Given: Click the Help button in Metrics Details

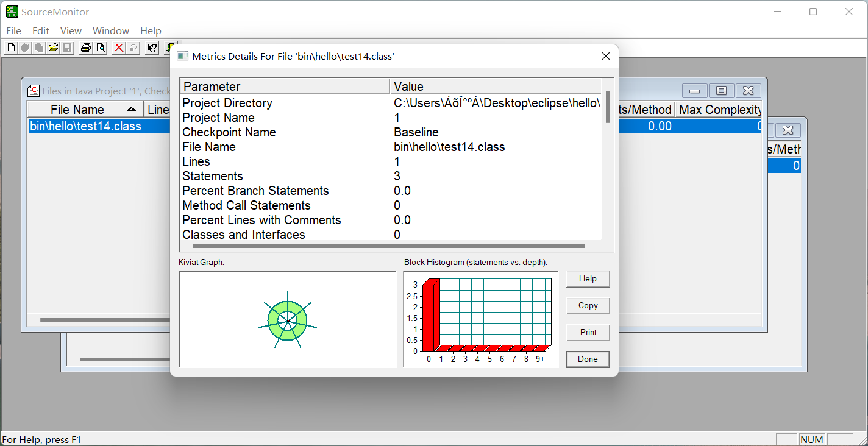Looking at the screenshot, I should pyautogui.click(x=588, y=278).
